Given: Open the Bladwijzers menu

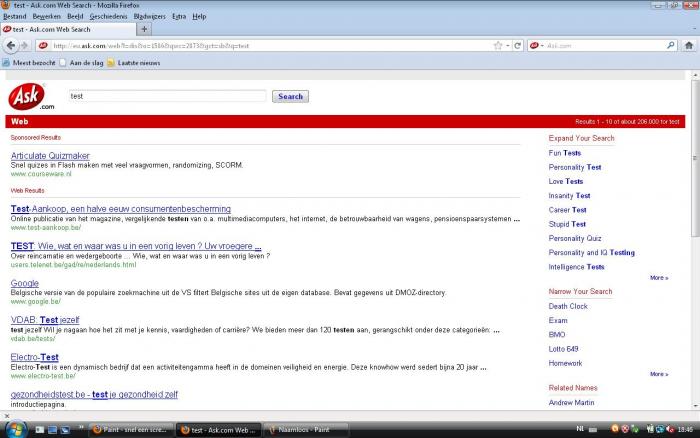Looking at the screenshot, I should pos(150,17).
